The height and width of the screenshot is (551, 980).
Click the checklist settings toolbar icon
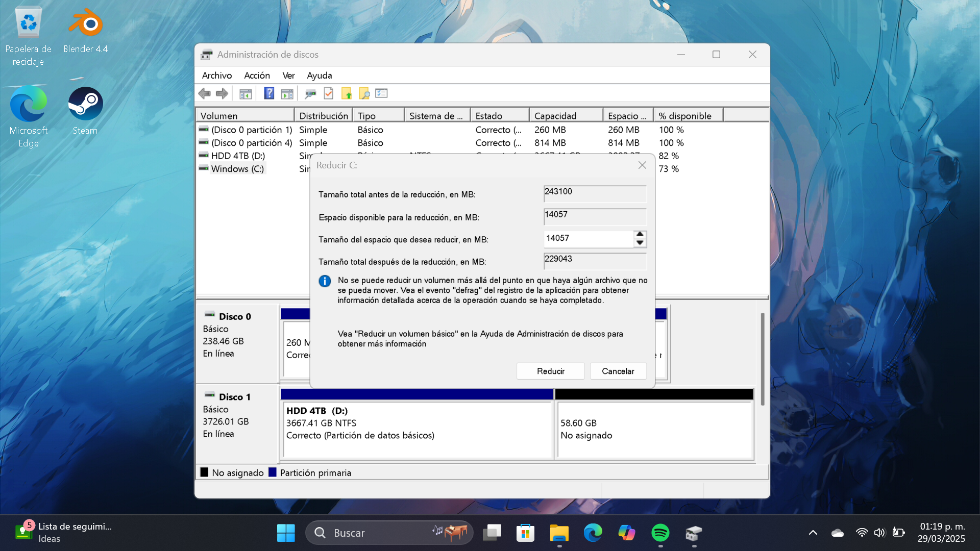(381, 93)
